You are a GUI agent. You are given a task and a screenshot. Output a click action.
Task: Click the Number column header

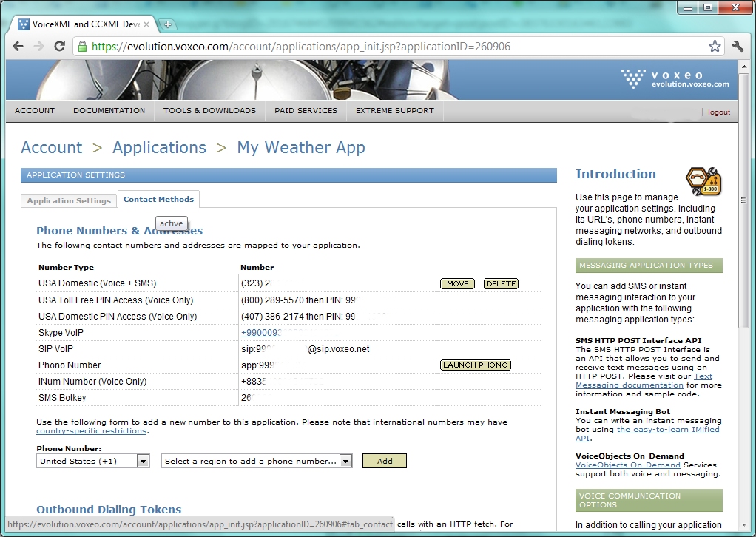(257, 268)
